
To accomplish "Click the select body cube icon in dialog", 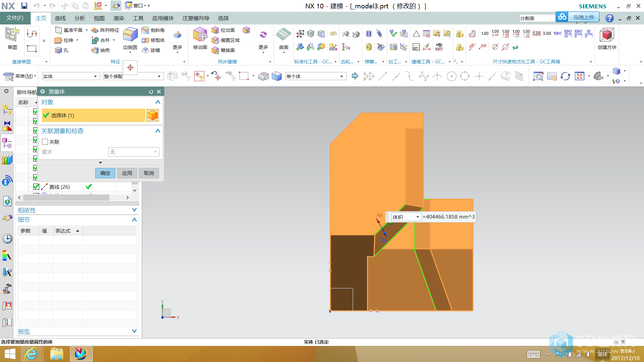I will 153,115.
